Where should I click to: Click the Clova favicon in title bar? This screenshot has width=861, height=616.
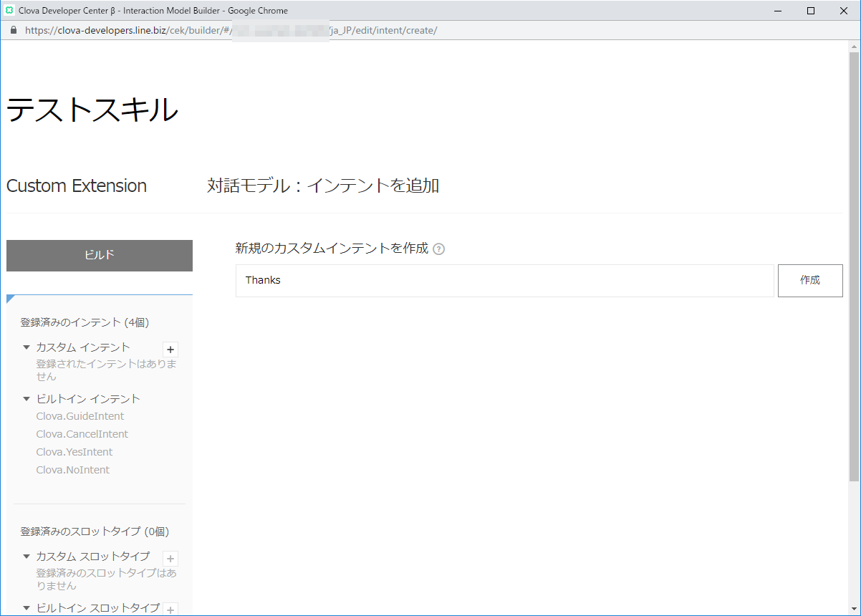coord(9,10)
